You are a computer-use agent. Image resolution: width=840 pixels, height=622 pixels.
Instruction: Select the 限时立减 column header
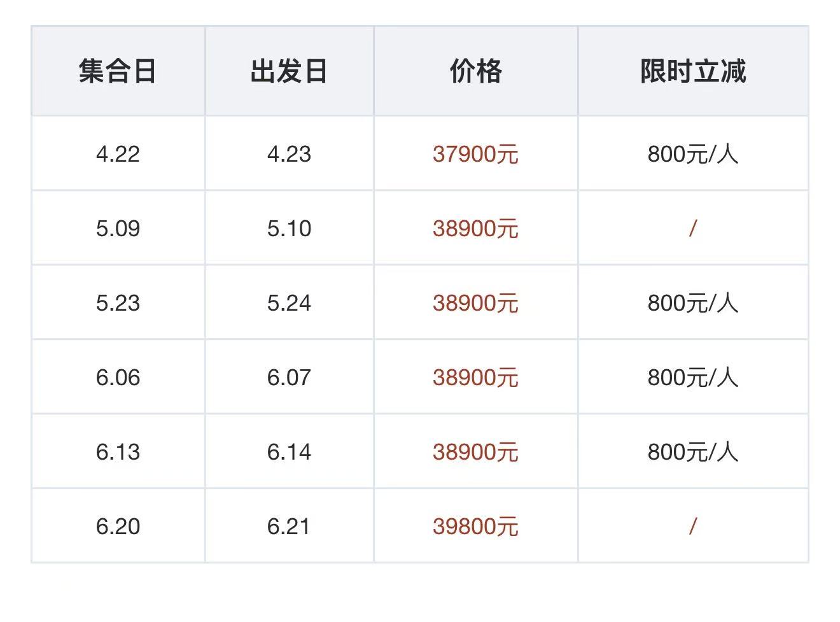click(x=693, y=71)
